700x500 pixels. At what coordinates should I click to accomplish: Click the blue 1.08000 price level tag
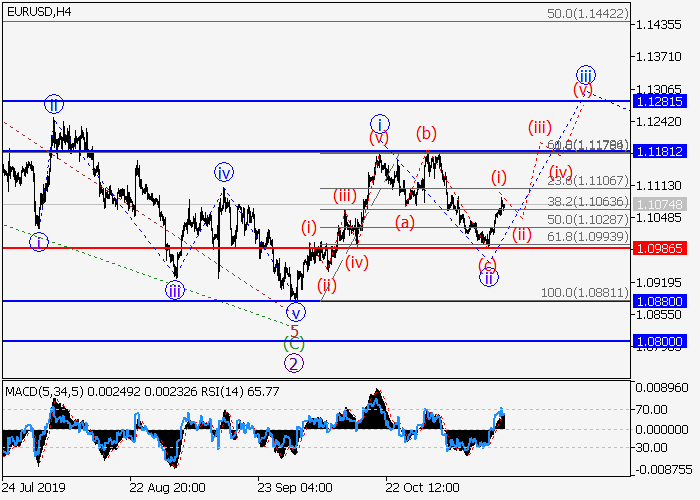click(x=660, y=341)
